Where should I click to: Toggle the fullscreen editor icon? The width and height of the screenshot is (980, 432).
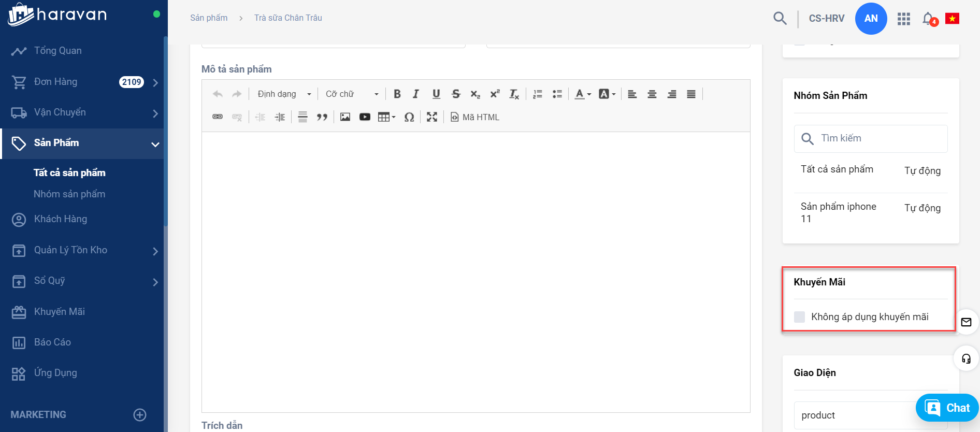pyautogui.click(x=432, y=117)
